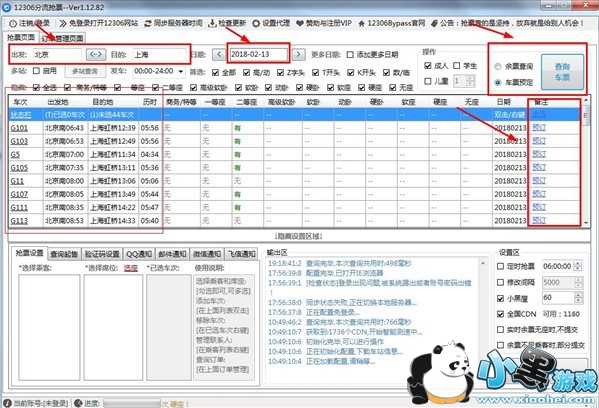Toggle the 高/动 train filter
The height and width of the screenshot is (408, 599).
(246, 72)
